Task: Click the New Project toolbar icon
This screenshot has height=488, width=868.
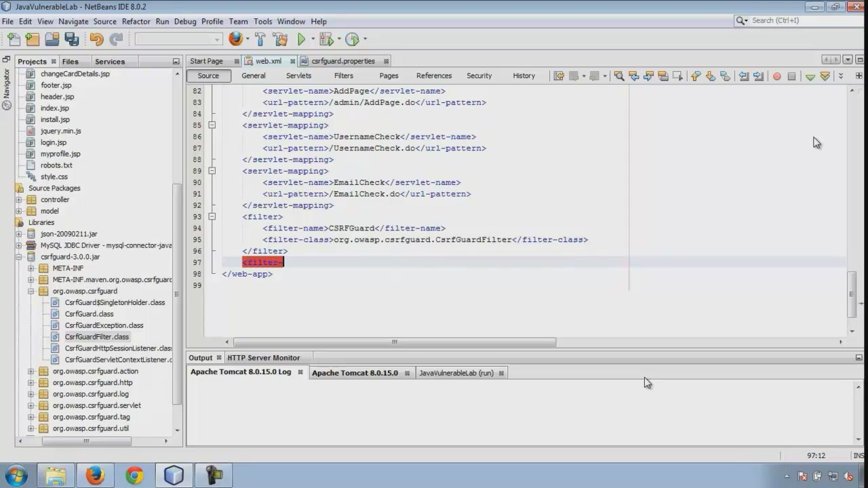Action: 33,39
